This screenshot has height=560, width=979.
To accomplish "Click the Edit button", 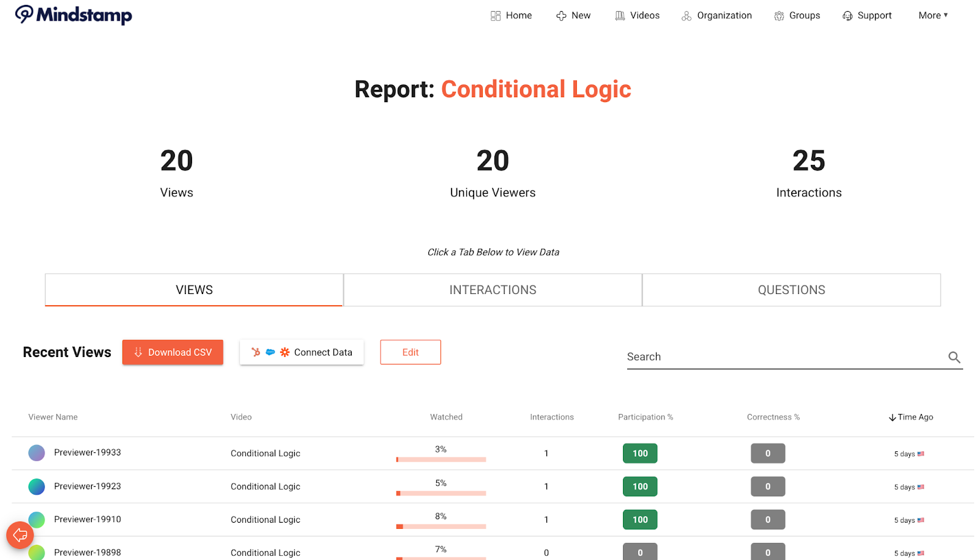I will coord(410,352).
